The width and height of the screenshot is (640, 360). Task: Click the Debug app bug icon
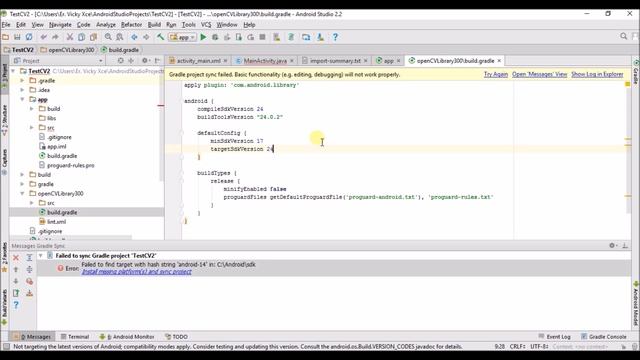(215, 37)
